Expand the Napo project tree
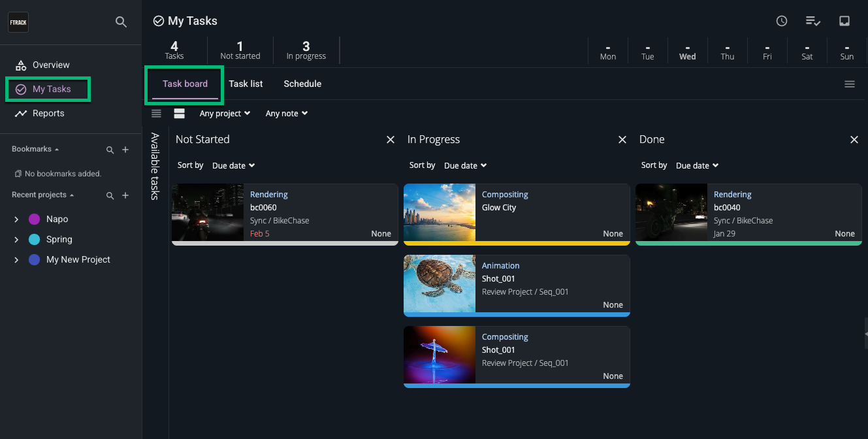The width and height of the screenshot is (868, 439). [16, 219]
